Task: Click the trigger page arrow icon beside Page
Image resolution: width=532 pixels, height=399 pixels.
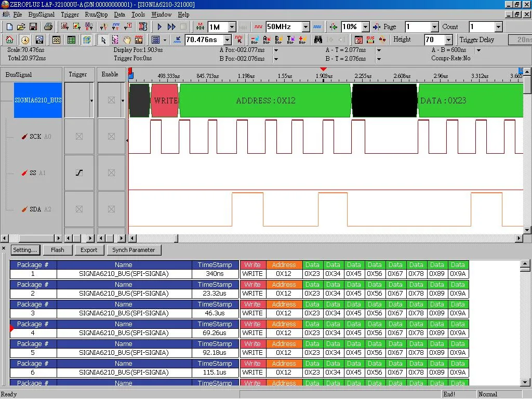Action: point(377,27)
